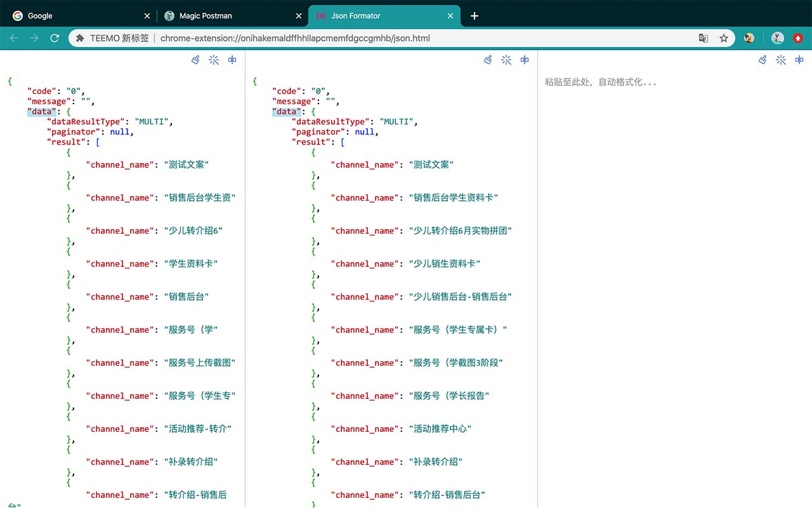This screenshot has height=508, width=812.
Task: Click "销售后台学生资料卡" value
Action: point(454,198)
